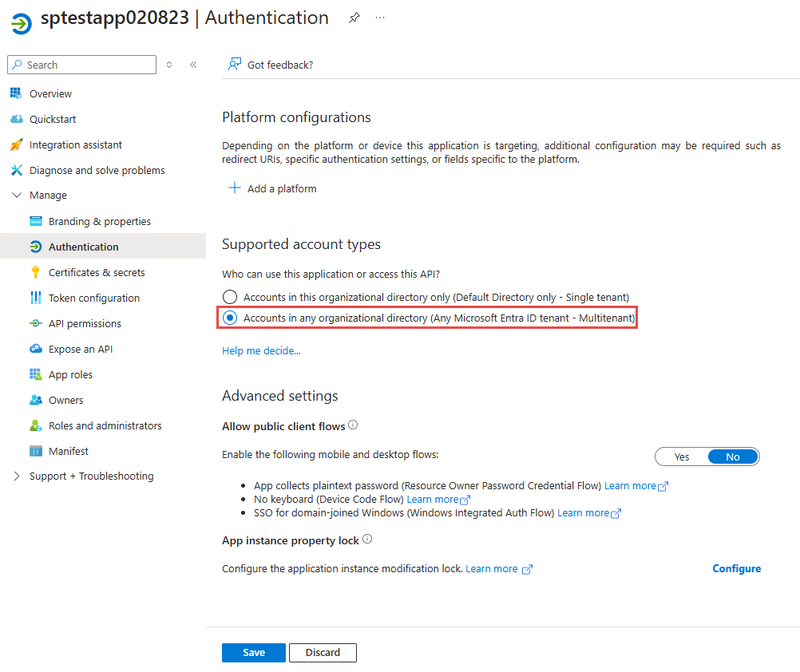Select the Integration assistant wand icon
This screenshot has height=672, width=800.
pyautogui.click(x=17, y=144)
